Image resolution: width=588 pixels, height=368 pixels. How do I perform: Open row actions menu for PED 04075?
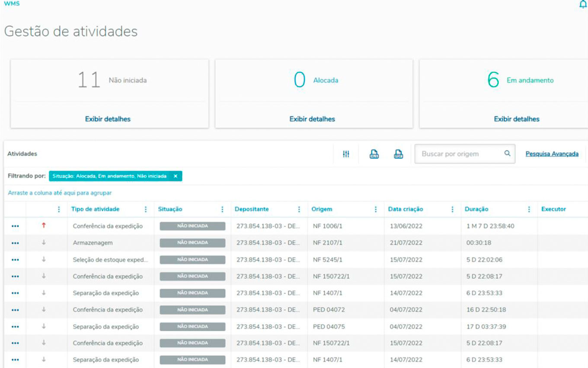click(15, 326)
